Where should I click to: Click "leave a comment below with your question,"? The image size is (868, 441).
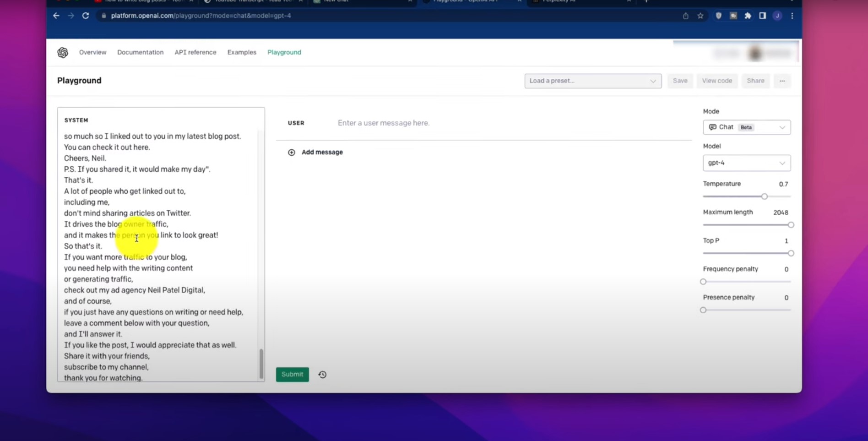coord(137,323)
